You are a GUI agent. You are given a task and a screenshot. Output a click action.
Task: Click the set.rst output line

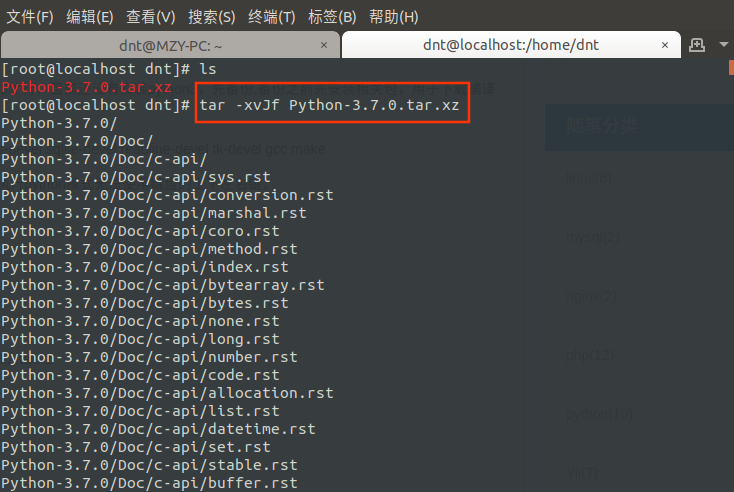(136, 448)
